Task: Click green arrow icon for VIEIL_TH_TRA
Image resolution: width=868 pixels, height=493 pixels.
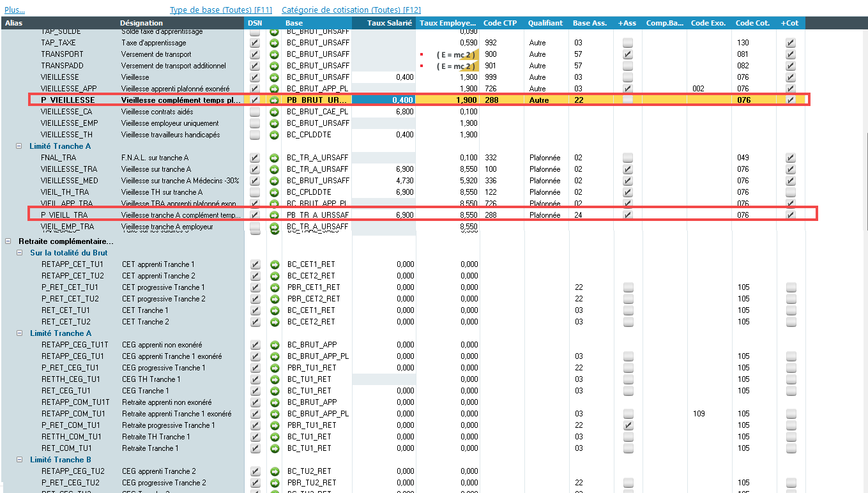Action: pos(275,192)
